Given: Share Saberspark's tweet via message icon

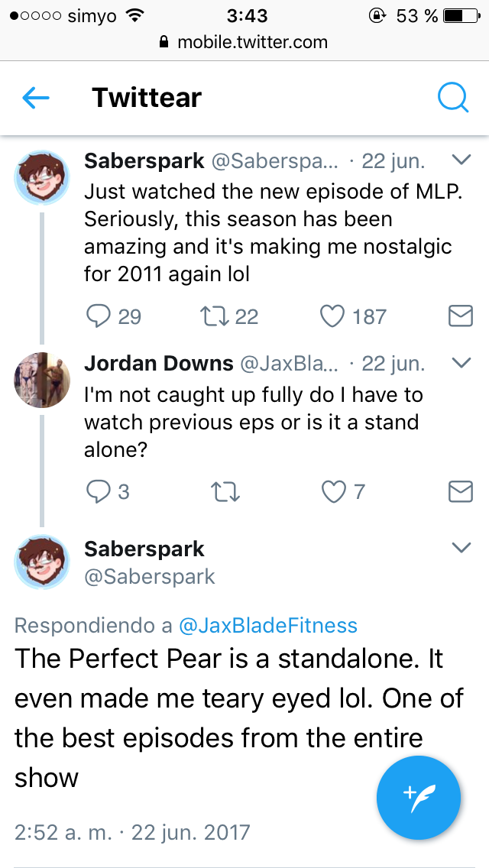Looking at the screenshot, I should click(460, 316).
